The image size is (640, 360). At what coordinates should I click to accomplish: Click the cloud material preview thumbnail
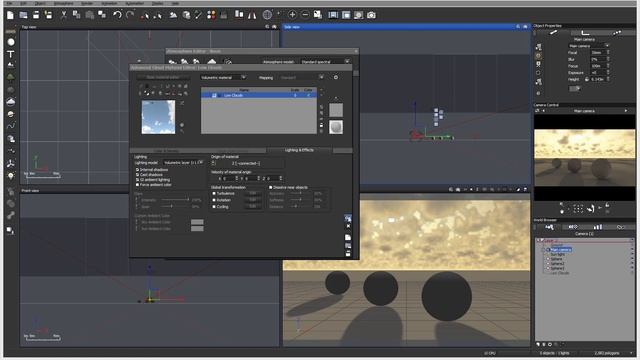[158, 117]
